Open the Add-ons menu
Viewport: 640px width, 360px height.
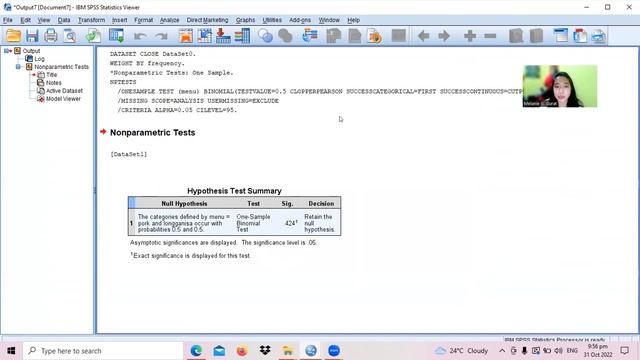click(300, 20)
